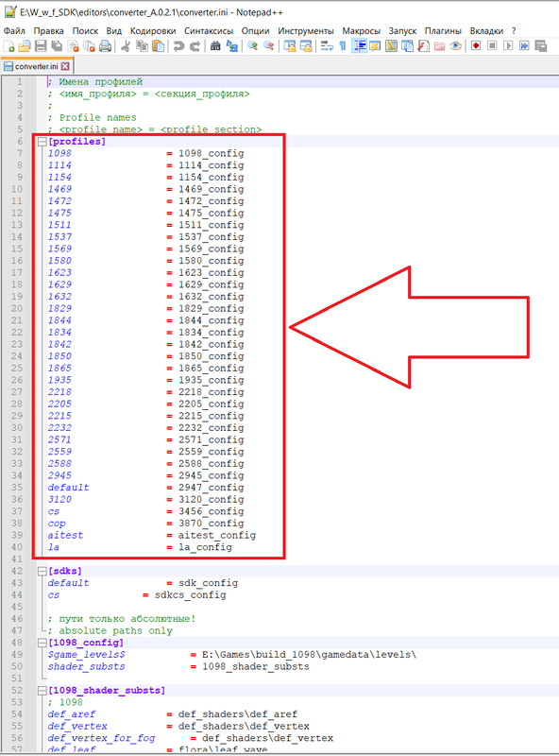Image resolution: width=559 pixels, height=756 pixels.
Task: Paste using the clipboard icon
Action: coord(158,46)
